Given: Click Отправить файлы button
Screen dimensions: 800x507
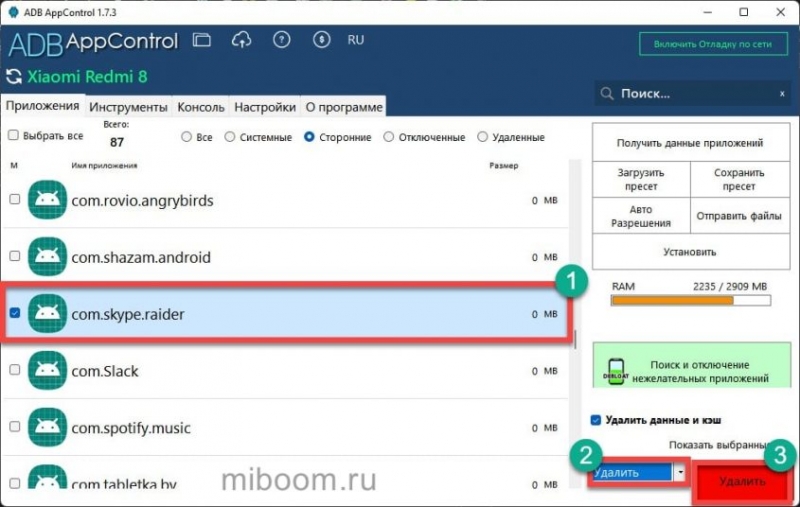Looking at the screenshot, I should [739, 216].
